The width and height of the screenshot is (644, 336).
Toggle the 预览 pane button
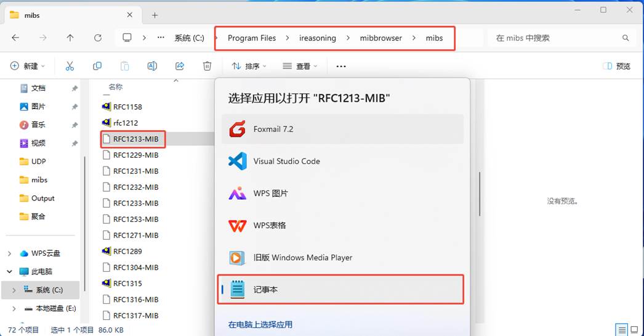[616, 66]
